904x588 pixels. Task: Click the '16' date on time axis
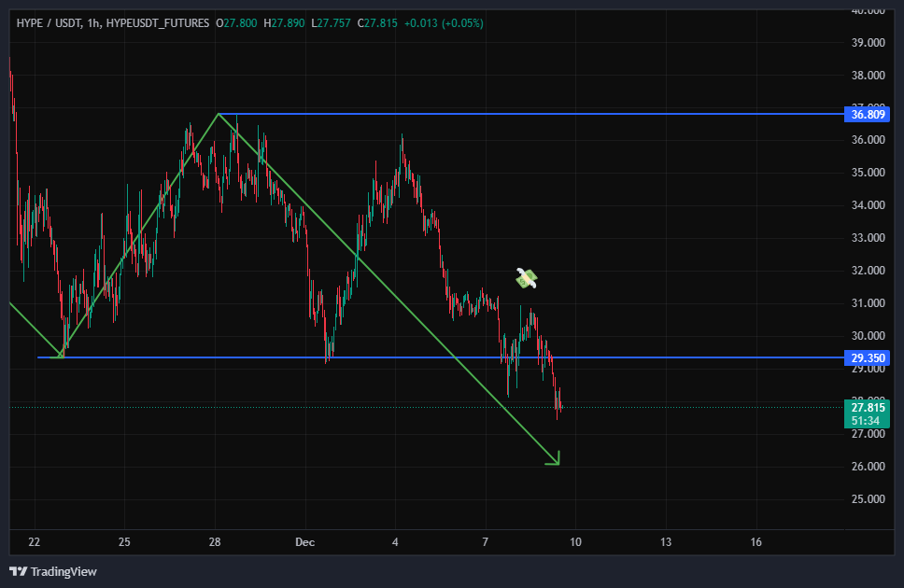756,541
